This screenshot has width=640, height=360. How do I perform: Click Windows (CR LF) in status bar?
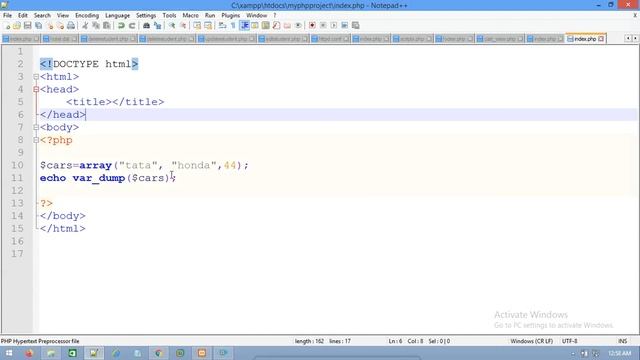[x=531, y=341]
